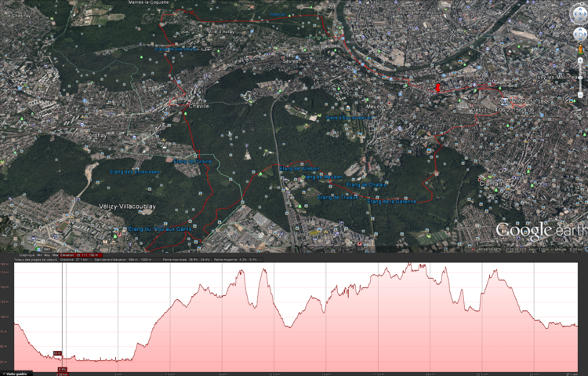Zoom in with the slider's plus button

[580, 60]
